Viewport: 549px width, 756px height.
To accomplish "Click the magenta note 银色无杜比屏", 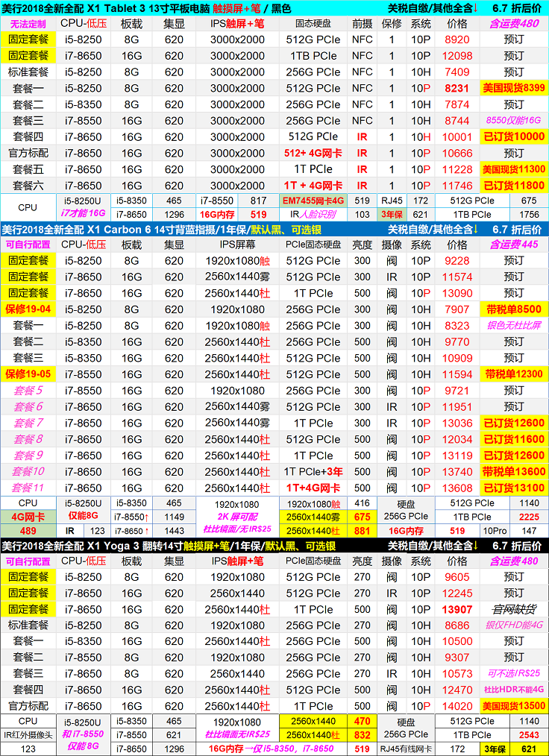I will coord(514,326).
